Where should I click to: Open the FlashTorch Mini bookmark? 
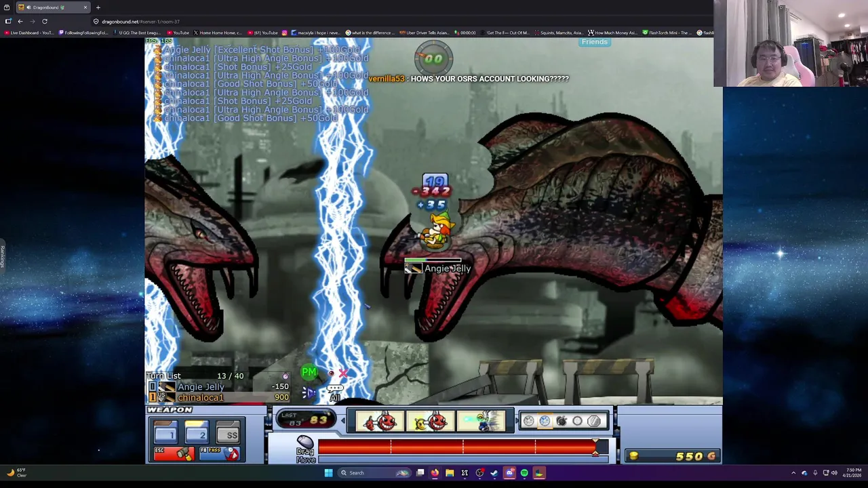pos(667,33)
